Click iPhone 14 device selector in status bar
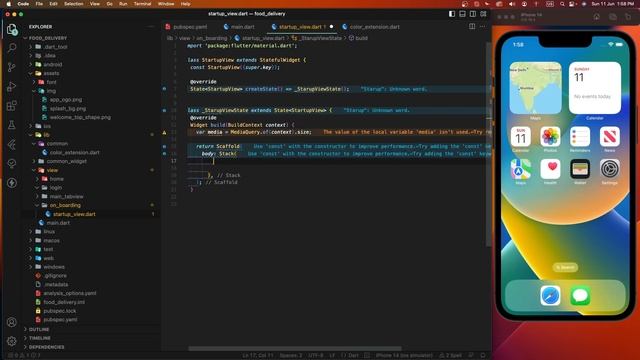 point(404,356)
